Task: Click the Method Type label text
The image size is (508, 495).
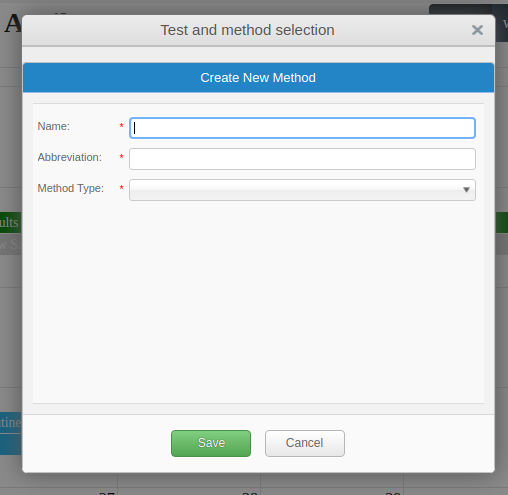Action: [71, 188]
